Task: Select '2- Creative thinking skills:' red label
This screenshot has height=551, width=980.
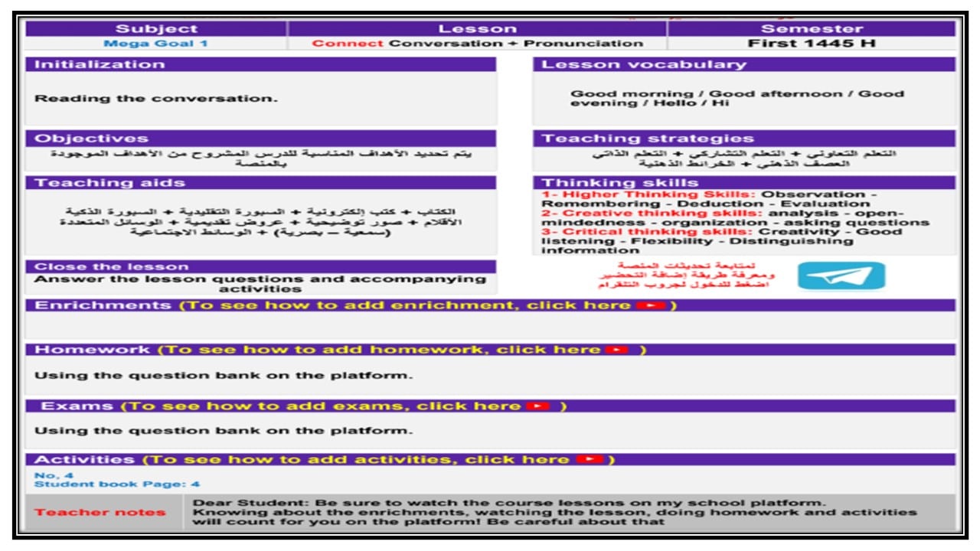Action: point(653,214)
